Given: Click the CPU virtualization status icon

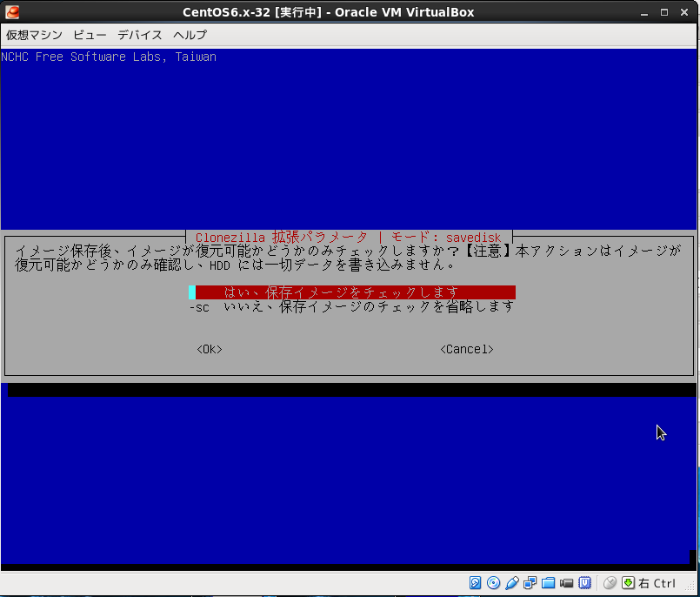Looking at the screenshot, I should (585, 583).
